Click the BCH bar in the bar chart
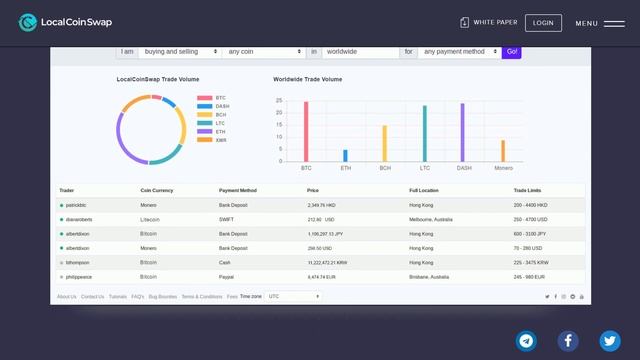This screenshot has height=360, width=640. 385,143
